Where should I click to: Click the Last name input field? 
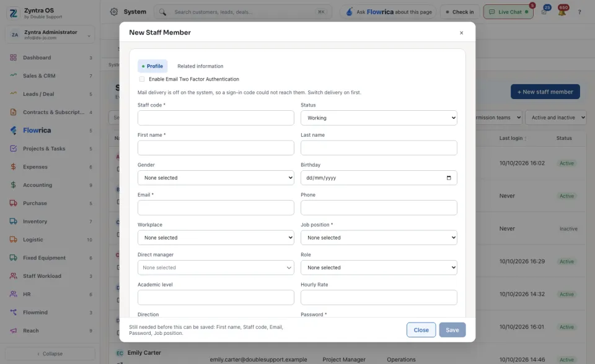point(379,148)
